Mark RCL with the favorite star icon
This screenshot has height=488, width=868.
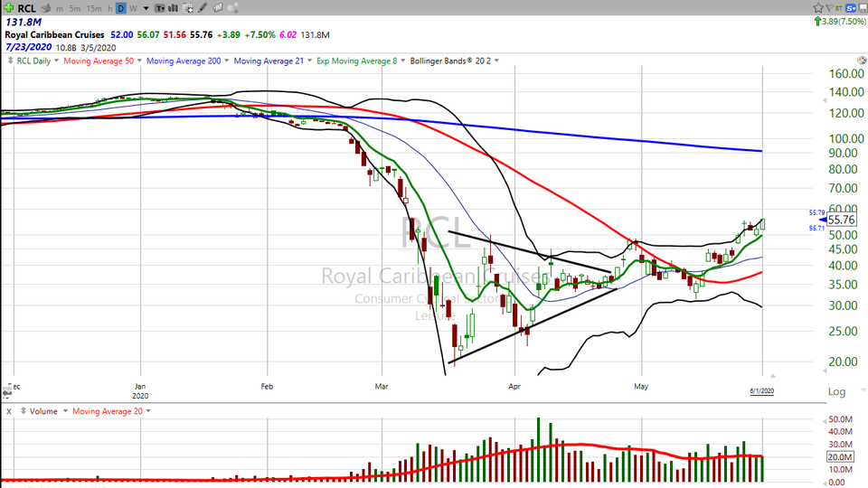(x=819, y=8)
